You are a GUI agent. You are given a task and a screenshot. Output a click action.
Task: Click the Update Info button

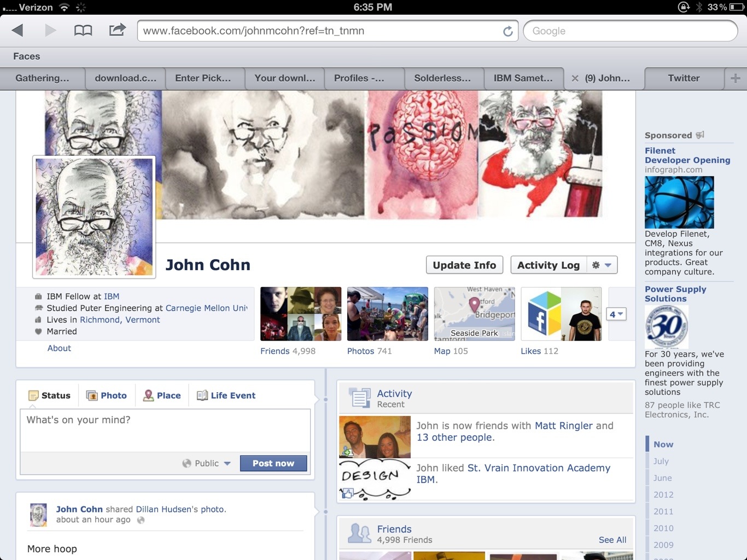pyautogui.click(x=464, y=265)
